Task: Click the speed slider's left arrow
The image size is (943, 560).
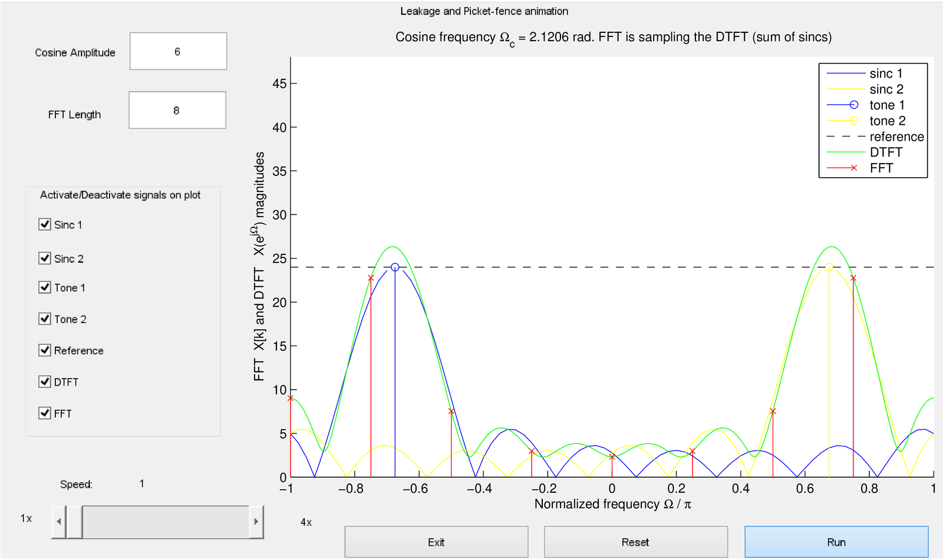Action: click(58, 522)
